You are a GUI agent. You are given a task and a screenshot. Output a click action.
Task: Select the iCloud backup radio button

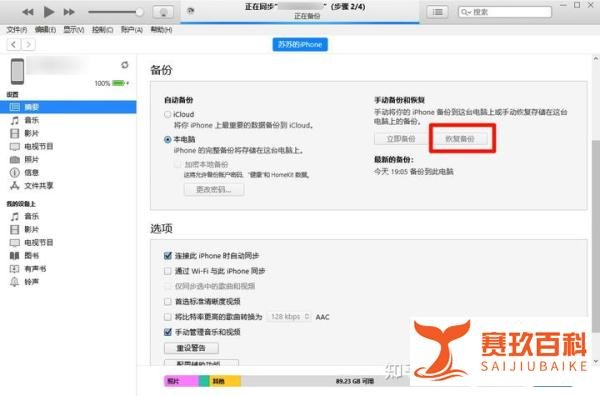point(167,114)
